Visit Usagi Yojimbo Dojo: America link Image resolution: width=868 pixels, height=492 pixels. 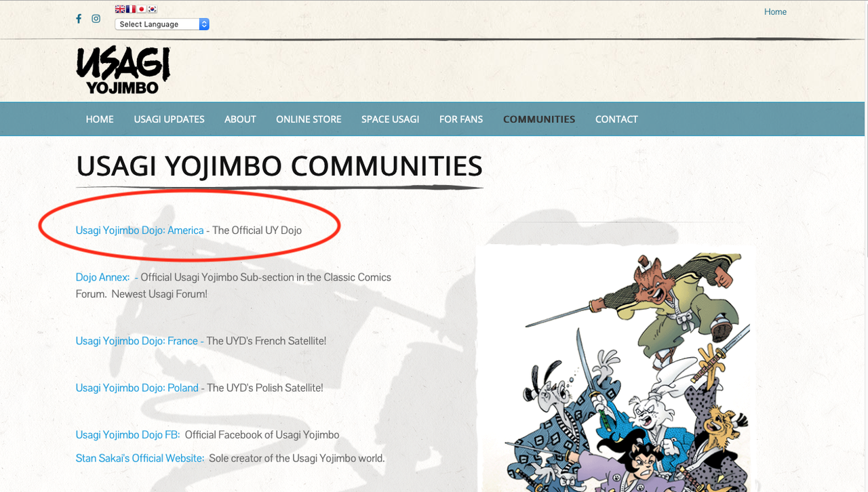[140, 230]
